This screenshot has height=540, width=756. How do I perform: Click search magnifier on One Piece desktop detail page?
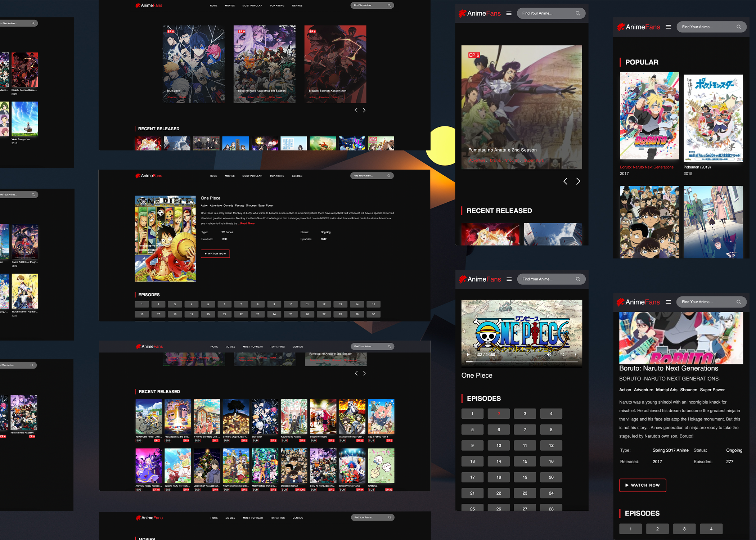tap(389, 176)
